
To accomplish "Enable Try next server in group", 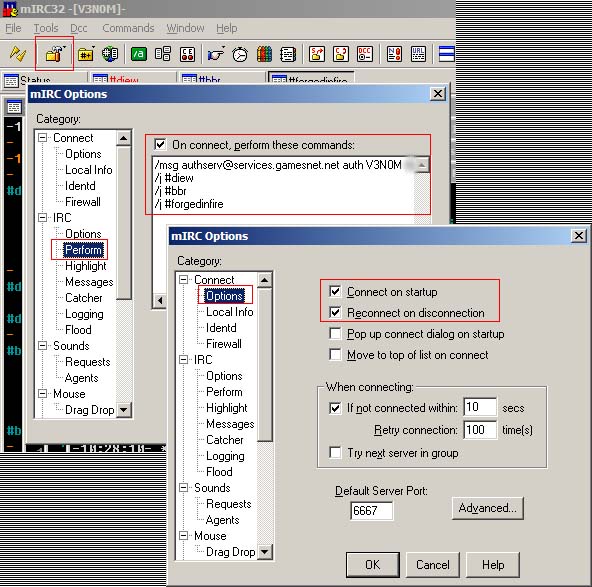I will (335, 452).
